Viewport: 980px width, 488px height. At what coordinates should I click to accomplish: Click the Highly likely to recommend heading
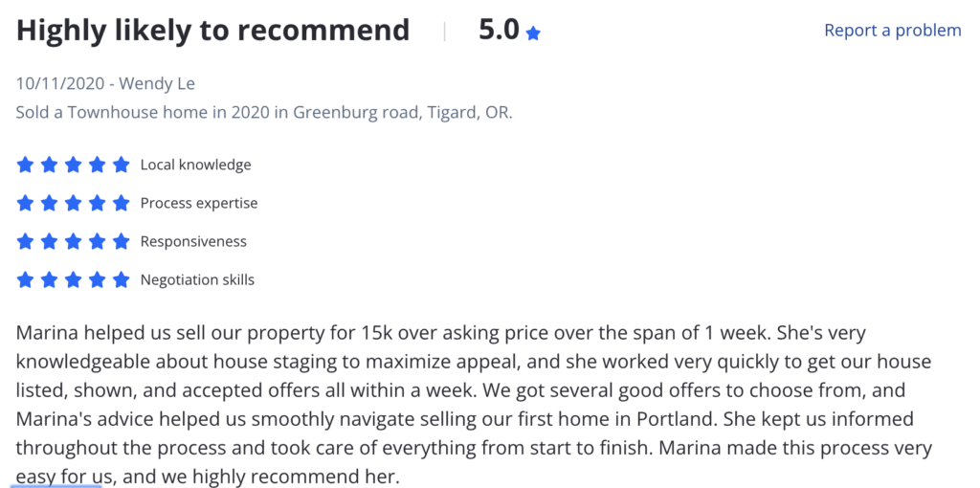(x=212, y=31)
